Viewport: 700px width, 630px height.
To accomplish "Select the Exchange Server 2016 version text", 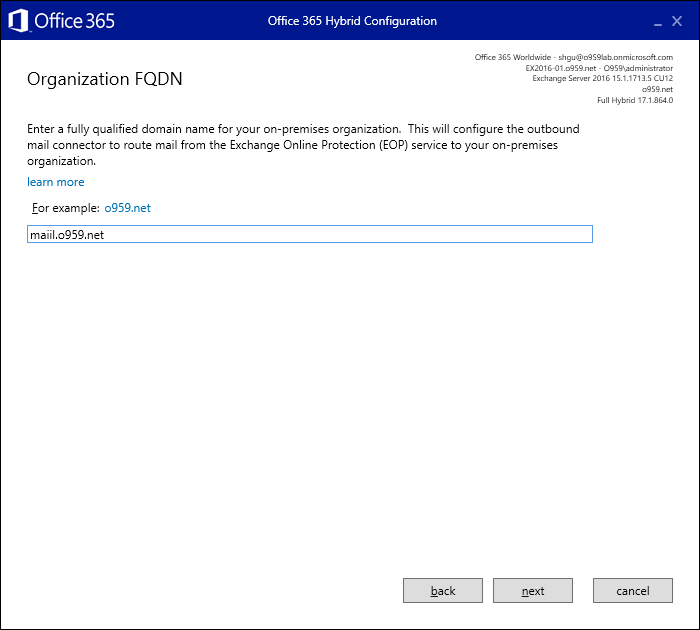I will 602,79.
